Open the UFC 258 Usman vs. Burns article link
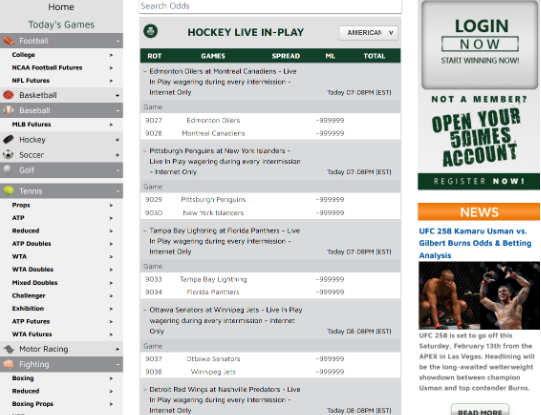Image resolution: width=541 pixels, height=415 pixels. point(475,243)
